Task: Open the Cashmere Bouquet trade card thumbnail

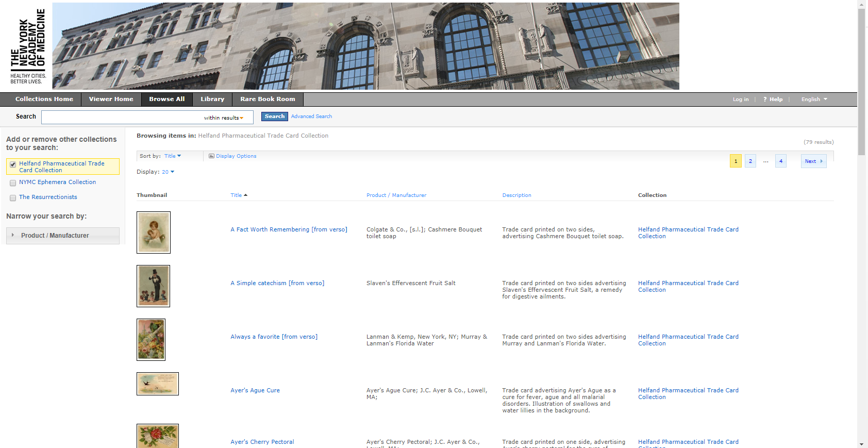Action: (153, 233)
